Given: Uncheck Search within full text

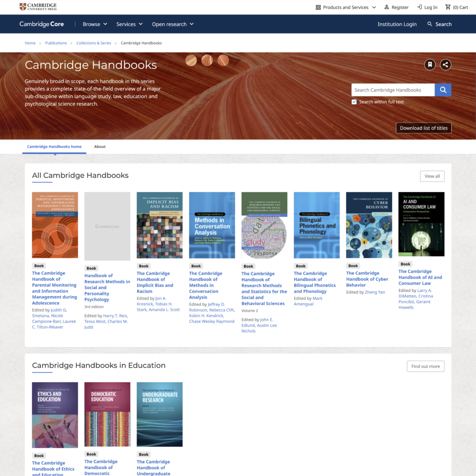Looking at the screenshot, I should pos(354,101).
